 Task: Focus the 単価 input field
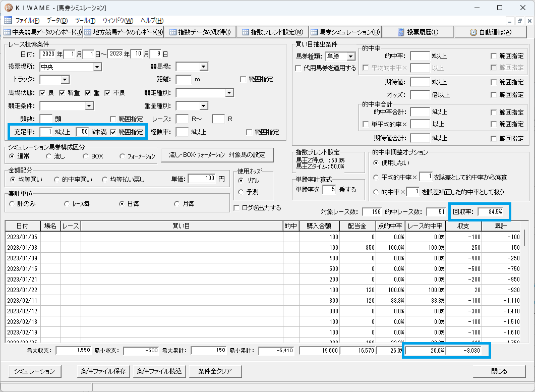(x=202, y=179)
